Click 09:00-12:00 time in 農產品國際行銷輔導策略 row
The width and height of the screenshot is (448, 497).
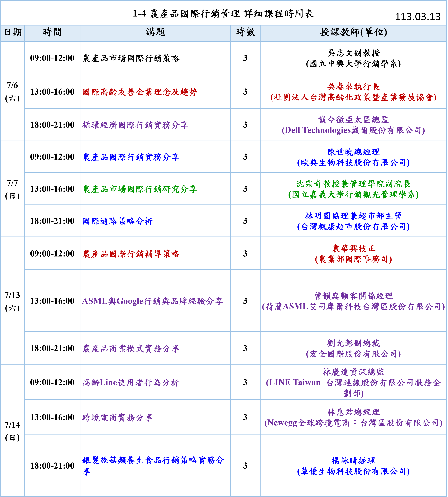click(x=52, y=254)
